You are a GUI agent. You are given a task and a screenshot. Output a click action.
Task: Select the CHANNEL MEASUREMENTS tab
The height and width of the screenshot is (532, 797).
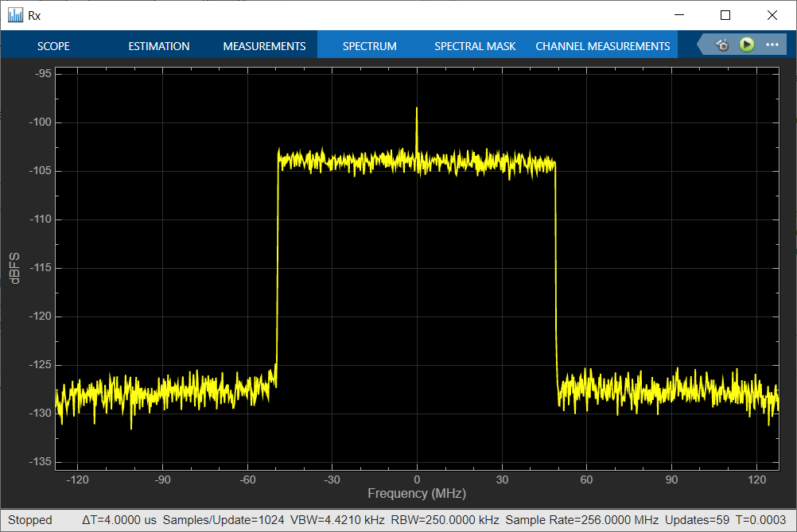pos(602,45)
